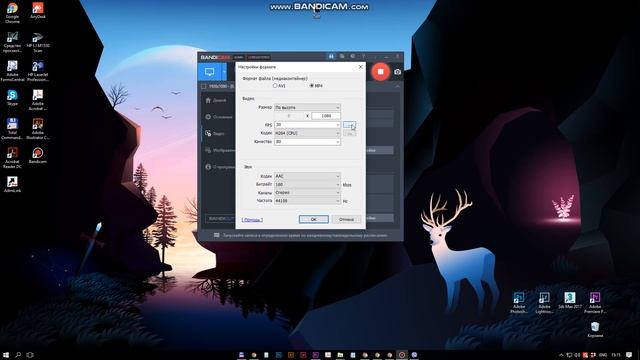Click the red stop recording button in Bandicam
The image size is (640, 360).
(x=380, y=72)
